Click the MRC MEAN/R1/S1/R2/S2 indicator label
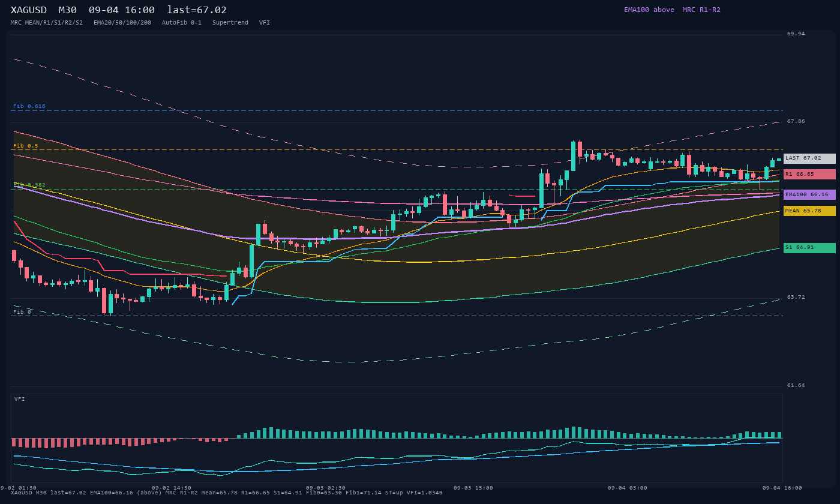Screen dimensions: 840x504 47,23
